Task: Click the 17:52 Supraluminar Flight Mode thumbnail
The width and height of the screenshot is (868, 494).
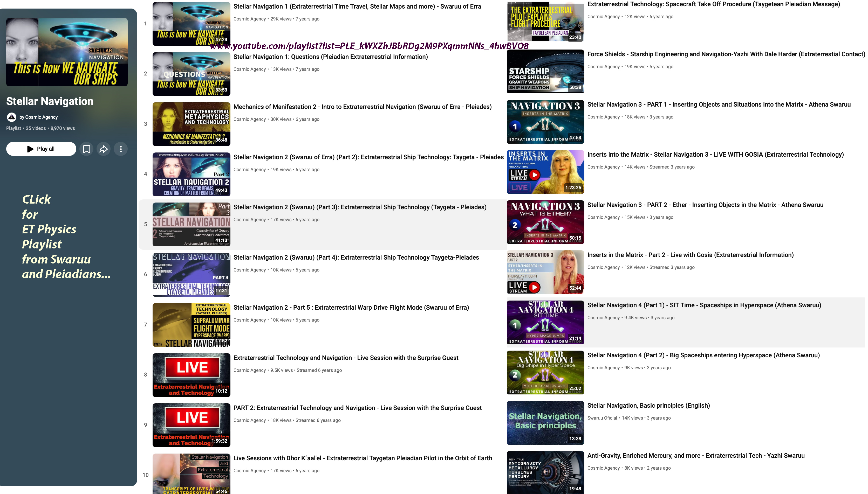Action: [192, 325]
